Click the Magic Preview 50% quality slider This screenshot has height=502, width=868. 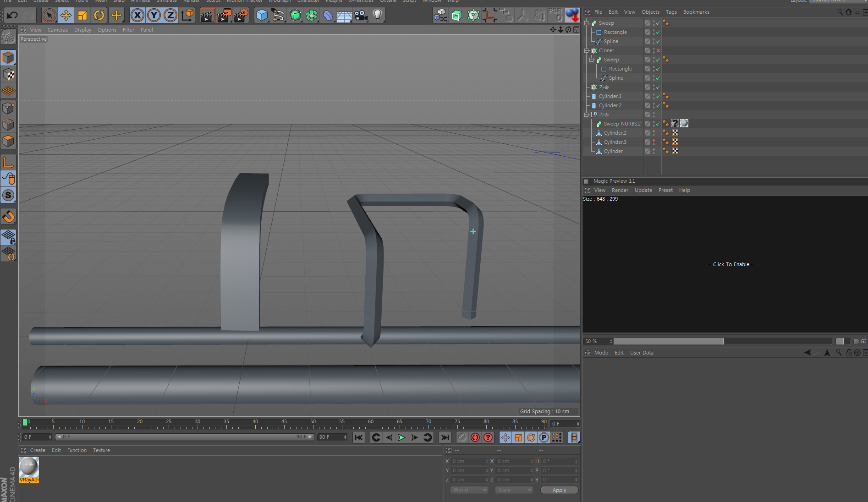click(x=722, y=341)
